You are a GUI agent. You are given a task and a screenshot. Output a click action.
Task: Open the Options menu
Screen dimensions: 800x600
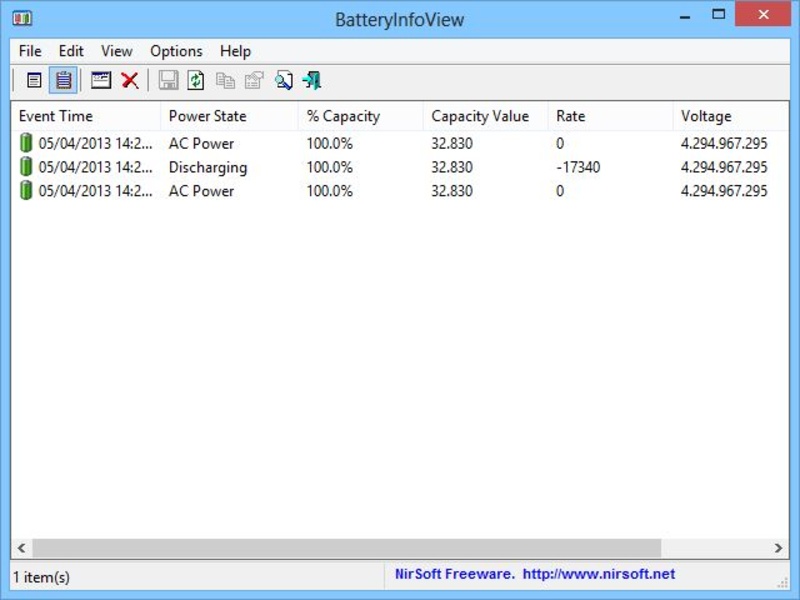(176, 51)
